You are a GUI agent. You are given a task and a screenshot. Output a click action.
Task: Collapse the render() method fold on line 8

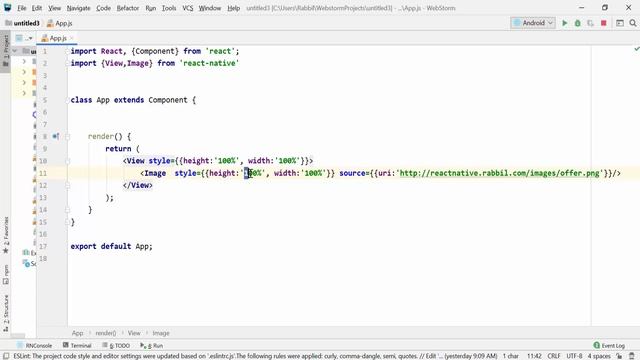click(x=67, y=137)
